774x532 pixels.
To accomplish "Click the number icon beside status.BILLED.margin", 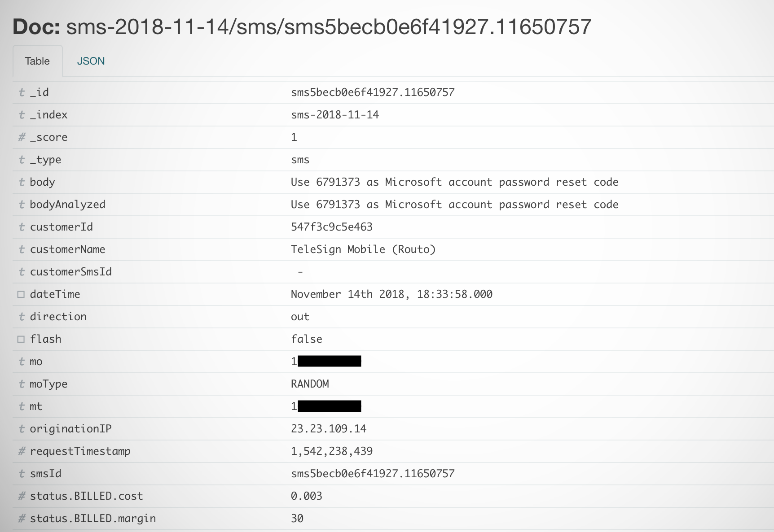I will 22,519.
